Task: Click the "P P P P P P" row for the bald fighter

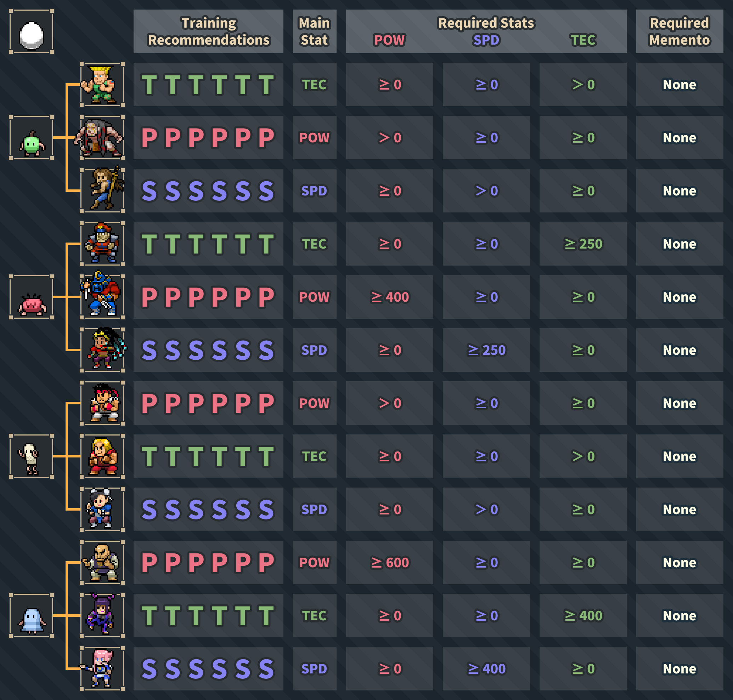Action: tap(208, 563)
